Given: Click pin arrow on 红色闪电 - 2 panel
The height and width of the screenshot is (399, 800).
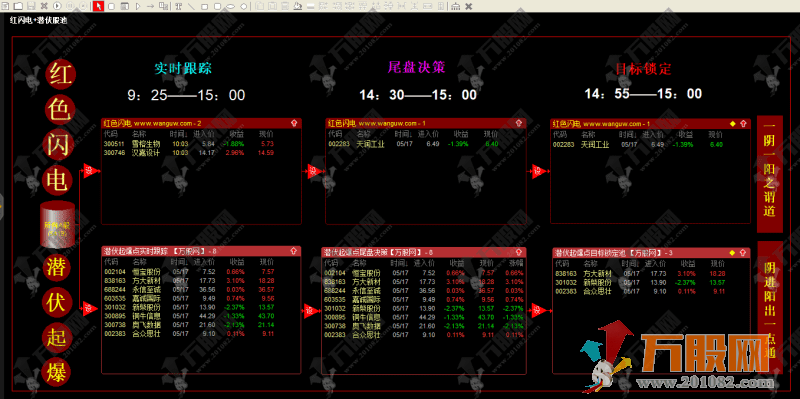Looking at the screenshot, I should [x=294, y=123].
